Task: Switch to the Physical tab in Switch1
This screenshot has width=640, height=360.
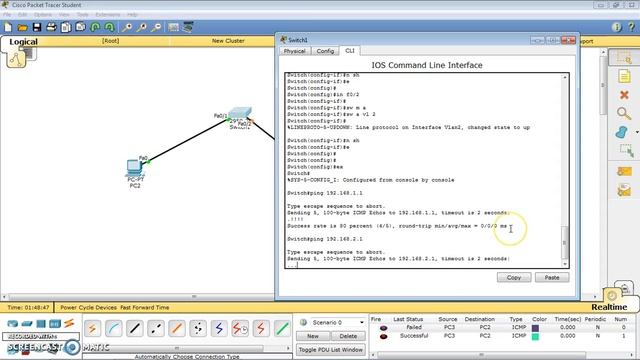Action: click(295, 51)
